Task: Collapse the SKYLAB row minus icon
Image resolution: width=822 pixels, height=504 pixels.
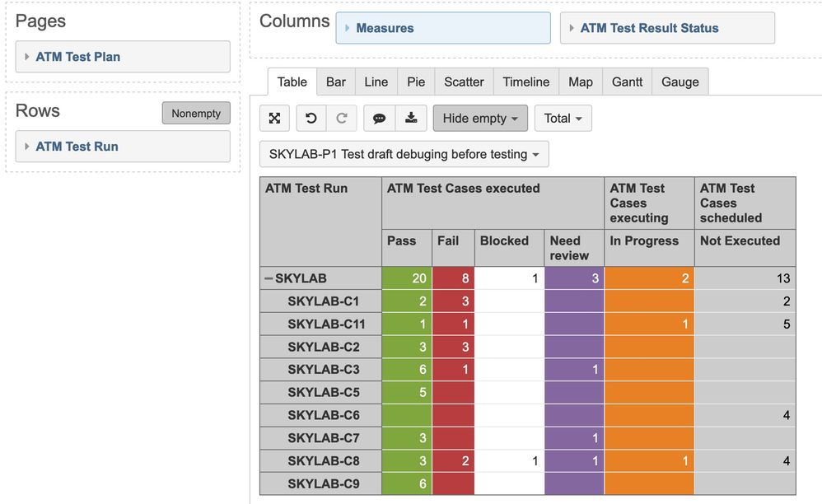Action: coord(269,278)
